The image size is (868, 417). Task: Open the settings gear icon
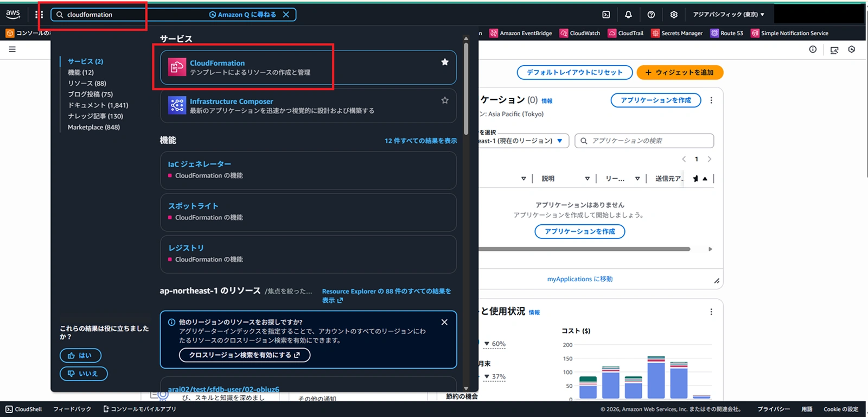click(674, 15)
